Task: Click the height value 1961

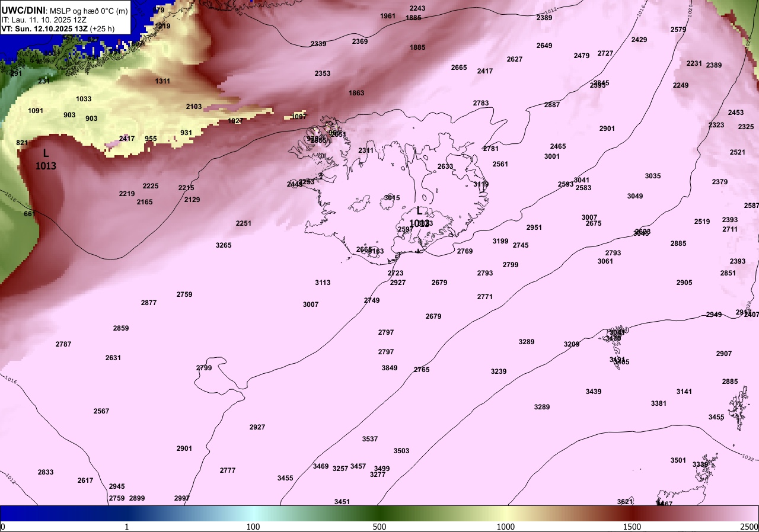Action: tap(388, 16)
